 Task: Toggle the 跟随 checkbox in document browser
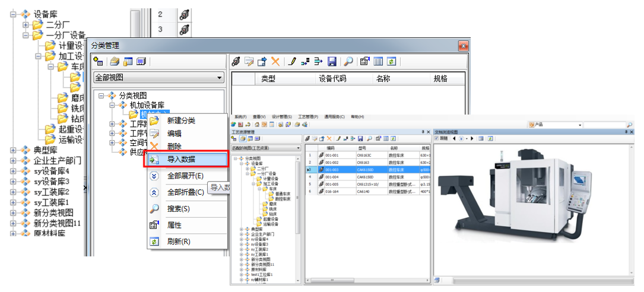437,138
